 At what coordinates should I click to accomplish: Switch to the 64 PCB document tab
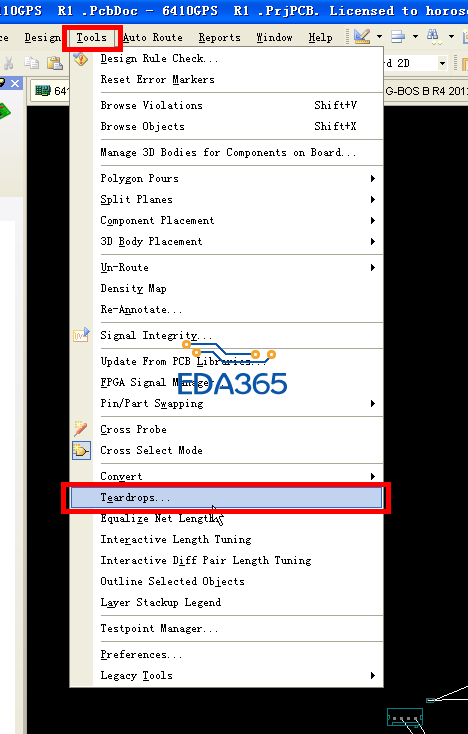point(51,90)
